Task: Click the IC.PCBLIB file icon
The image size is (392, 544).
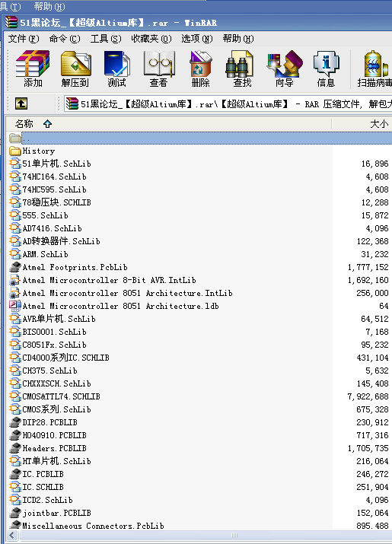Action: point(15,474)
